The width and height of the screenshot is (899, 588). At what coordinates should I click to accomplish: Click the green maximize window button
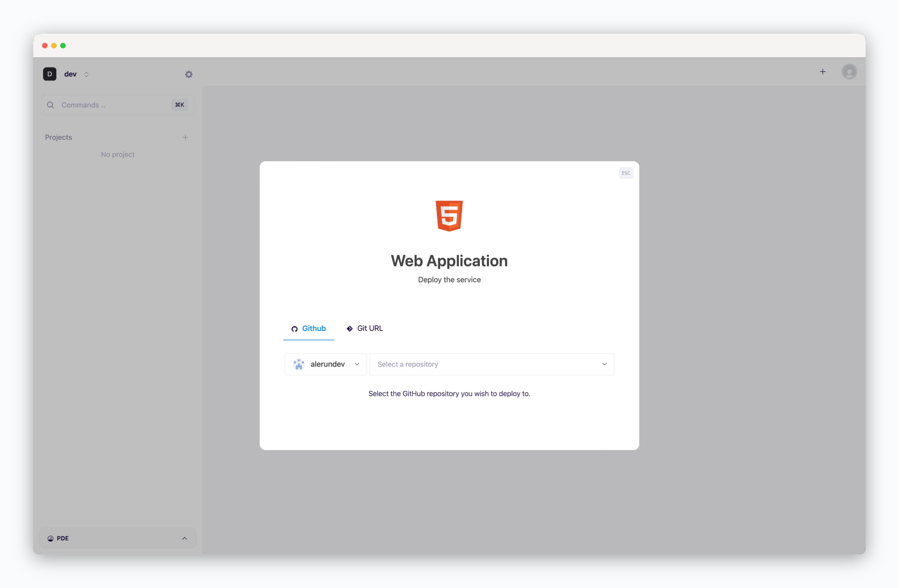click(63, 46)
